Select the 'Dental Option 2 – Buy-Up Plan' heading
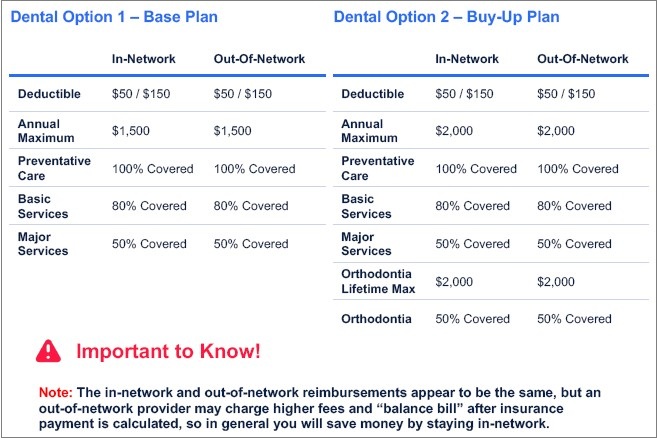658x440 pixels. click(446, 18)
